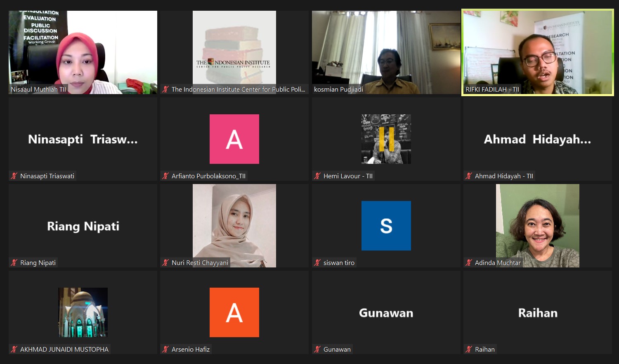Click muted mic icon beside Ahmad Hidayah - TII

click(x=469, y=176)
